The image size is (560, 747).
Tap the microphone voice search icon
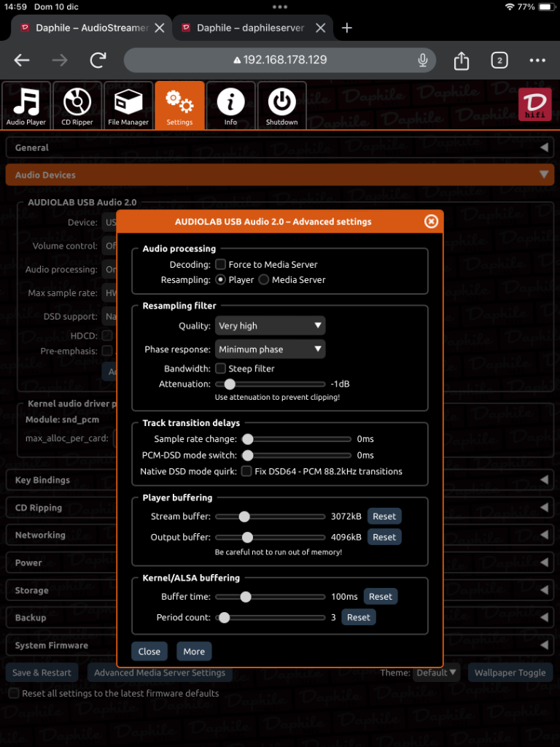(422, 60)
